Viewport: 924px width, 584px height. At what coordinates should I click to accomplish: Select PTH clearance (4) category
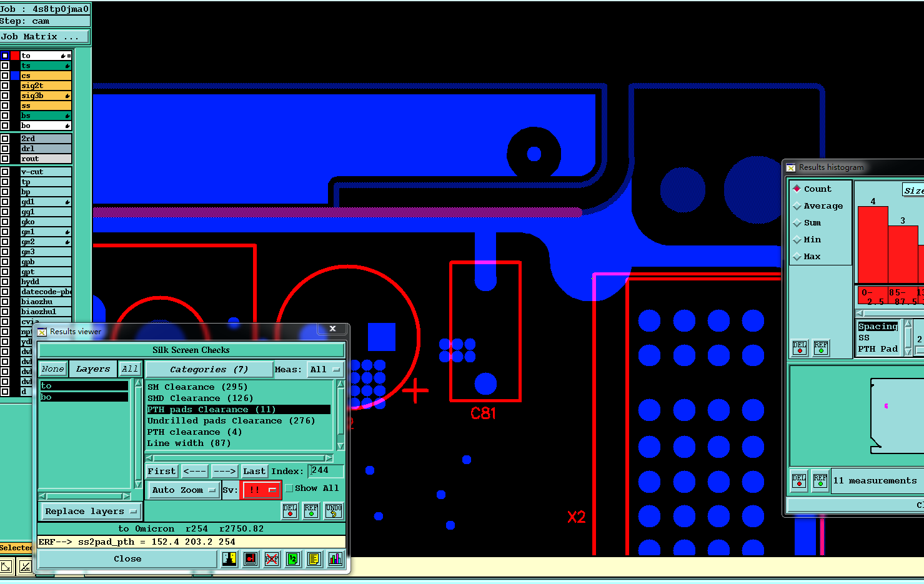pyautogui.click(x=194, y=432)
